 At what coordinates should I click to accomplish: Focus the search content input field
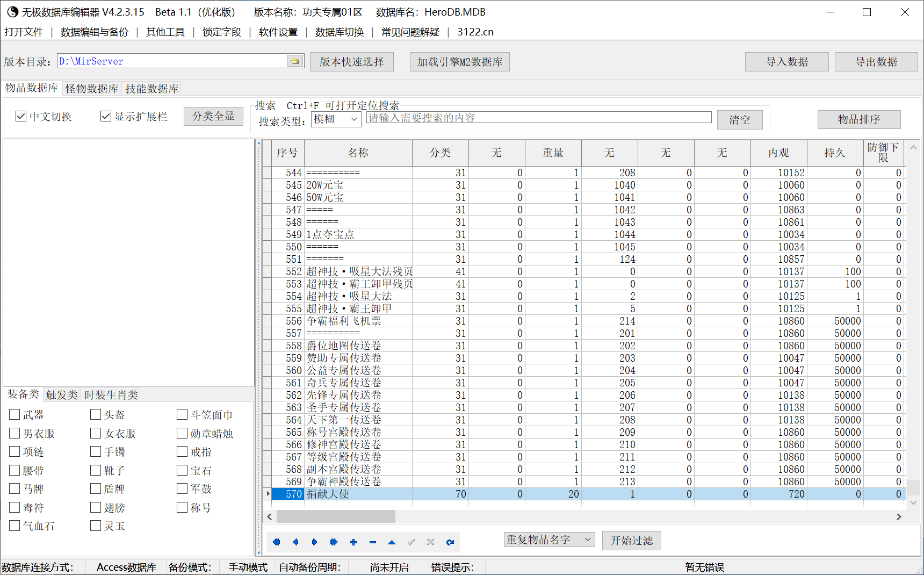click(539, 118)
